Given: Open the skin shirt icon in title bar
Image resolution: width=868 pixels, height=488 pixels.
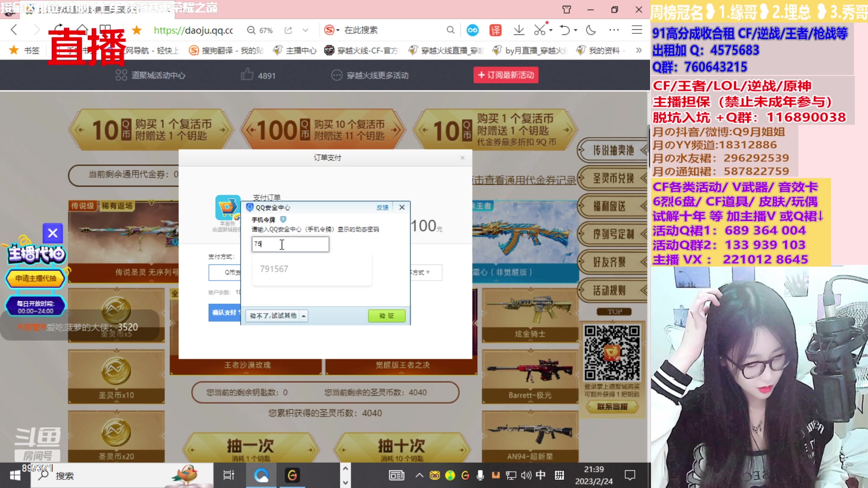Looking at the screenshot, I should pos(566,9).
